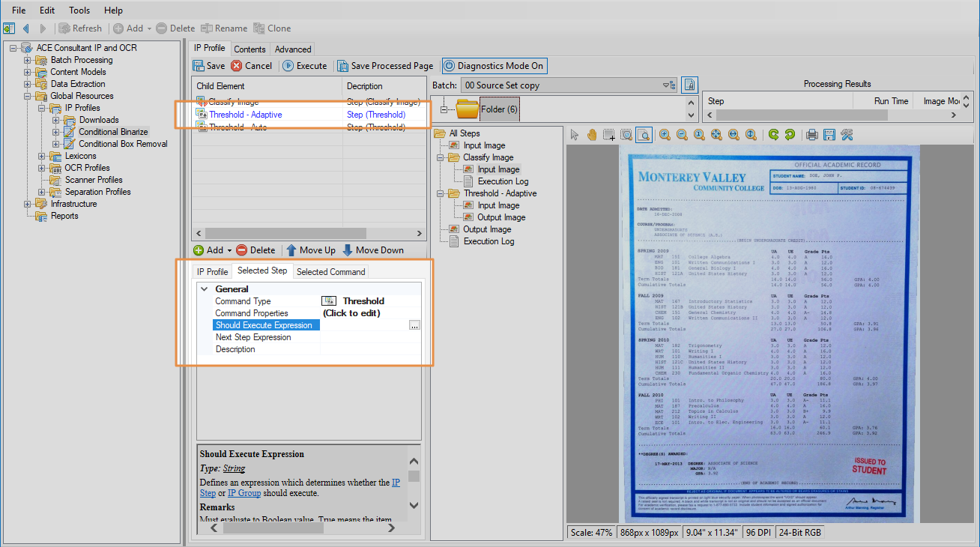Click the Execute button
Screen dimensions: 980x547
tap(305, 66)
